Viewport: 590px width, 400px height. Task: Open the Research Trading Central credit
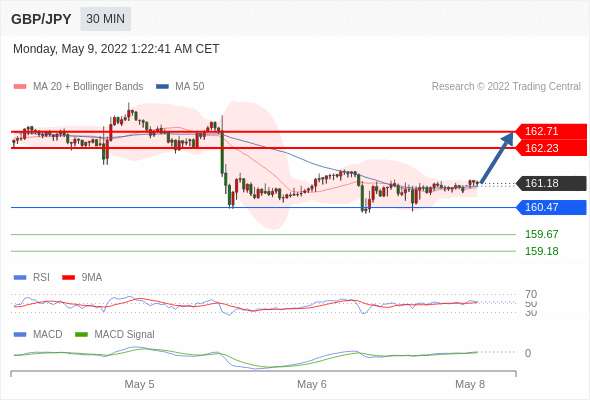tap(506, 87)
